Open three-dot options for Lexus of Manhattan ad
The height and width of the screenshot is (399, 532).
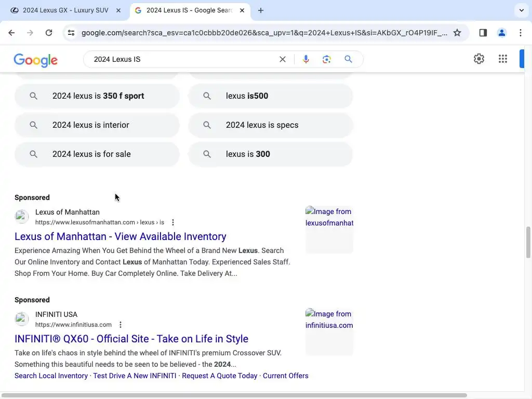point(173,222)
